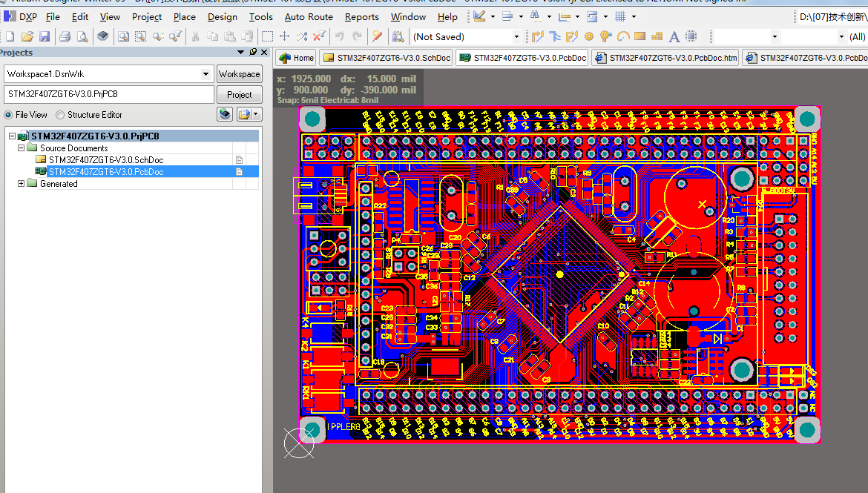
Task: Select Interactive Differential Pair Routing tool
Action: [572, 36]
